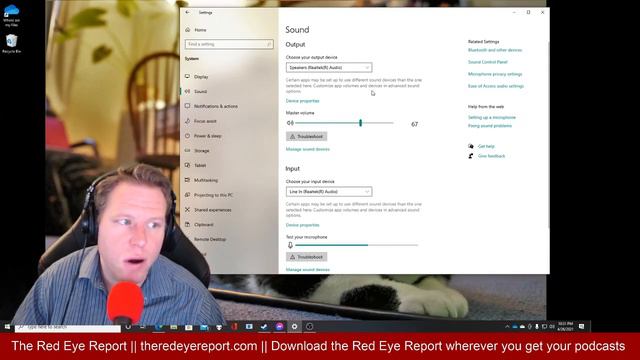Click the Power & sleep icon
This screenshot has height=360, width=640.
click(x=187, y=136)
